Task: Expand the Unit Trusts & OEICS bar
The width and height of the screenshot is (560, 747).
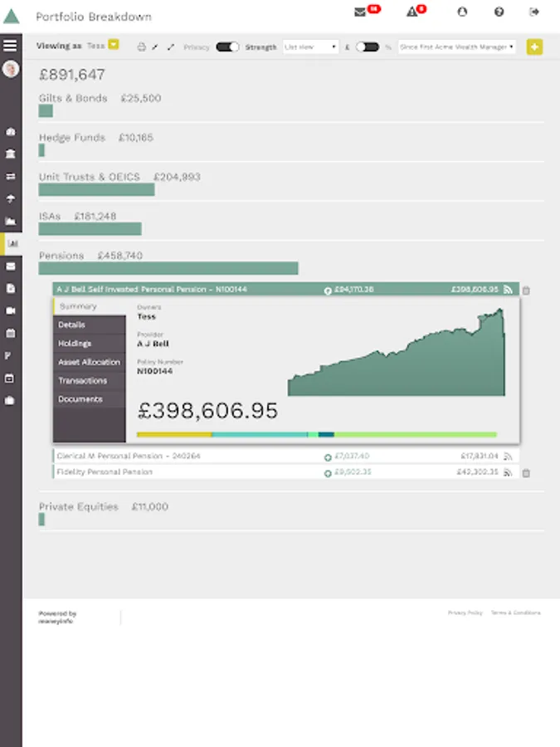Action: (x=97, y=189)
